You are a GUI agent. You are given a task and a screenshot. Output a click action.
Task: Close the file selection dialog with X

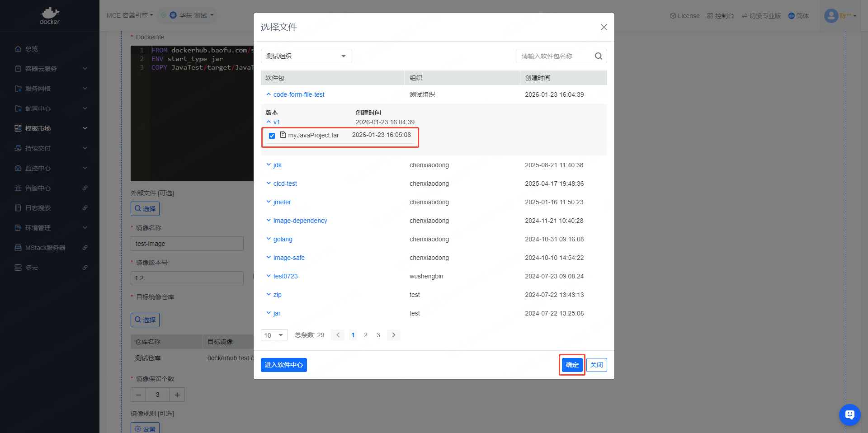pos(604,27)
